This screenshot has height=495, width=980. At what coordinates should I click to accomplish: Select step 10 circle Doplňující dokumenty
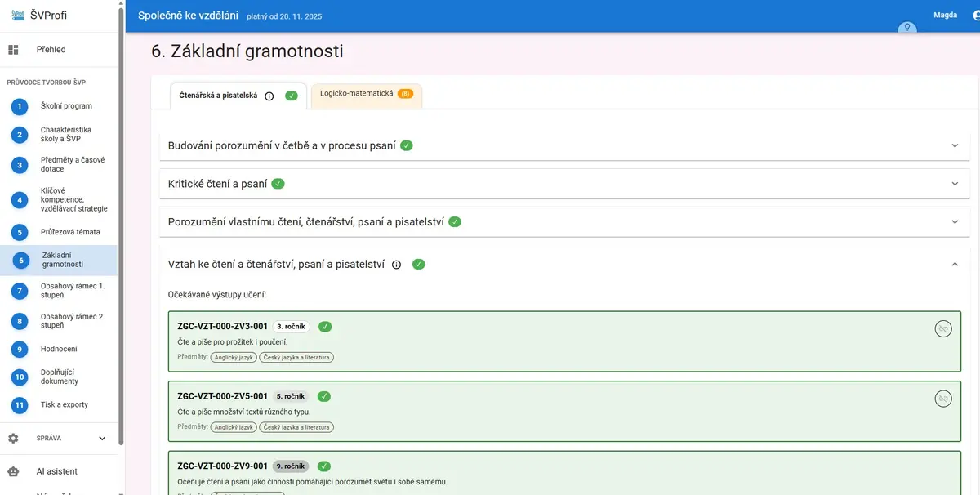click(20, 377)
